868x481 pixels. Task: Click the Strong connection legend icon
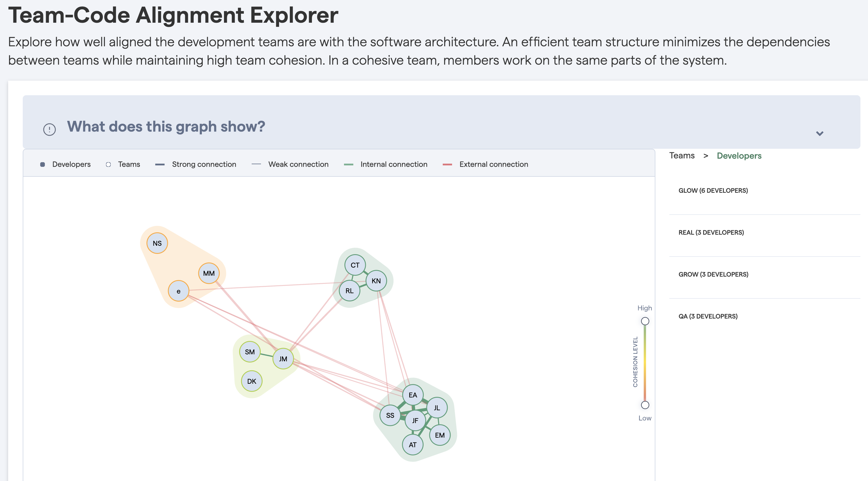coord(160,165)
